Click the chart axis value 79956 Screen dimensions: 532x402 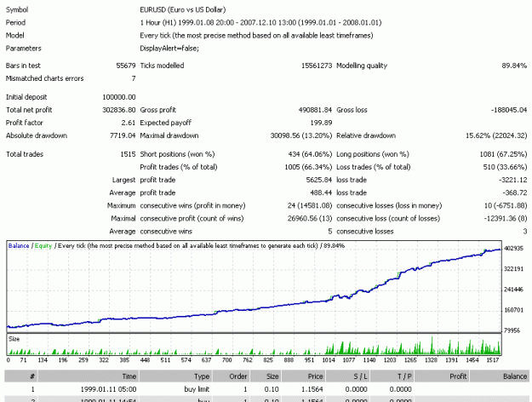[x=513, y=330]
